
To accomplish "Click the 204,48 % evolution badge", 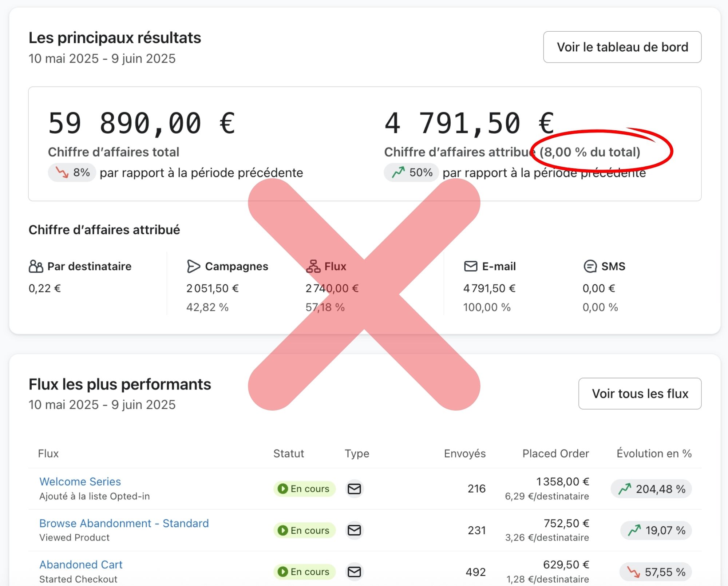I will [651, 489].
